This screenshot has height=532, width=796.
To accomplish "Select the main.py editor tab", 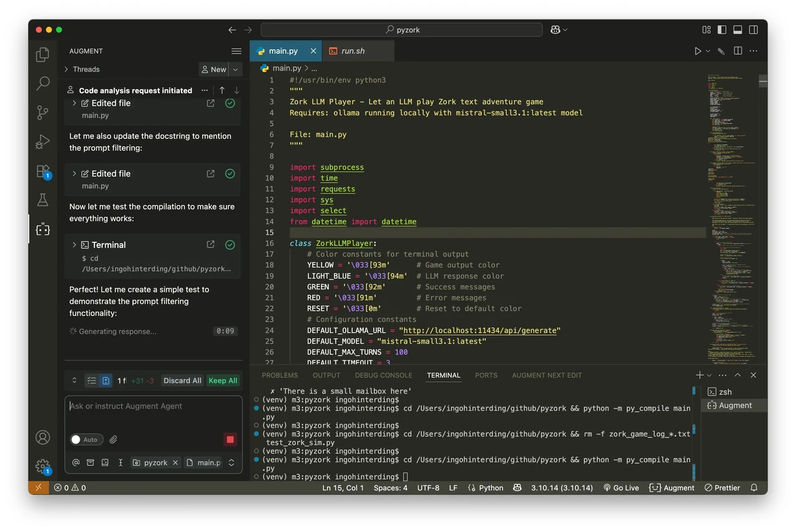I will point(285,51).
